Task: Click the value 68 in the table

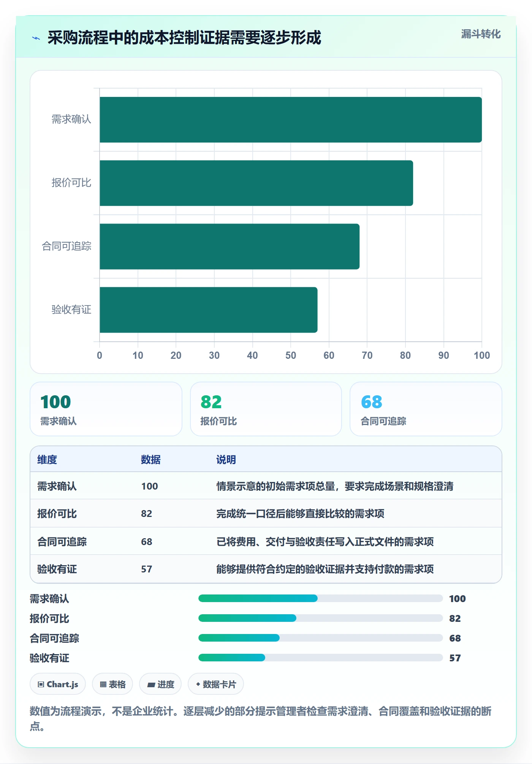Action: tap(147, 542)
